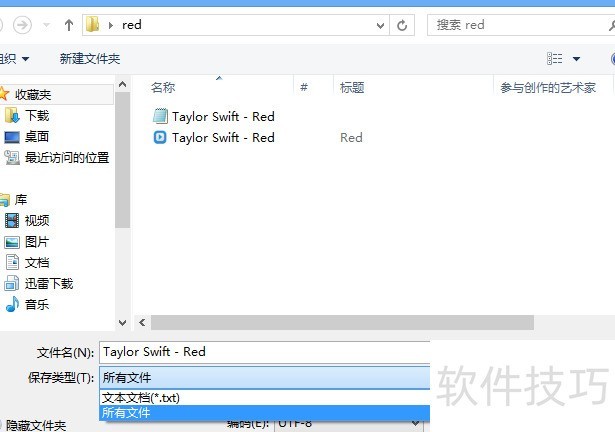Viewport: 615px width, 432px height.
Task: Choose 文本文档(*.txt) from the type list
Action: point(141,398)
